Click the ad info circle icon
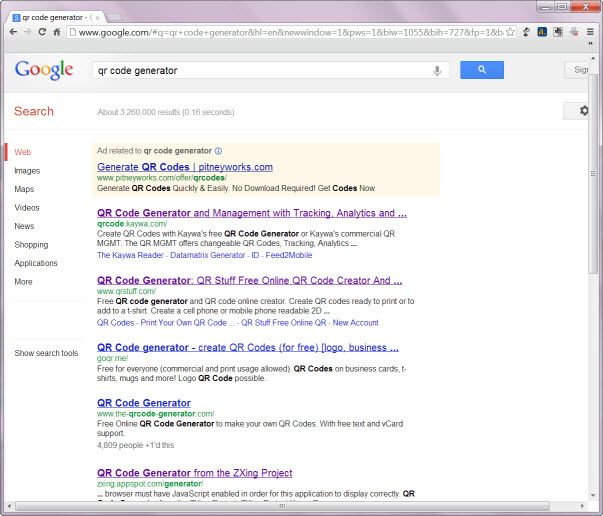The image size is (603, 516). coord(218,151)
